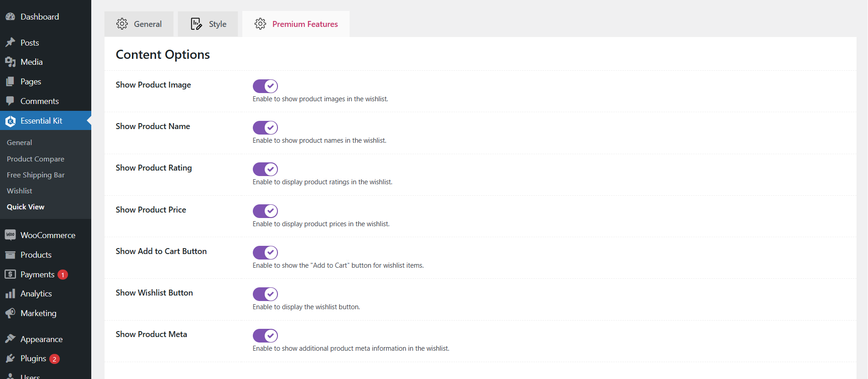Click the WooCommerce logo icon
This screenshot has width=868, height=379.
pyautogui.click(x=10, y=235)
